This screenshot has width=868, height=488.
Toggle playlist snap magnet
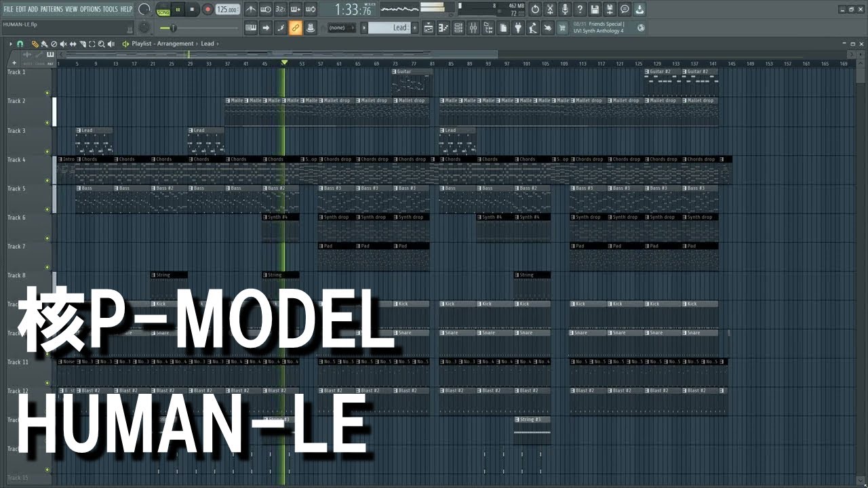[20, 43]
